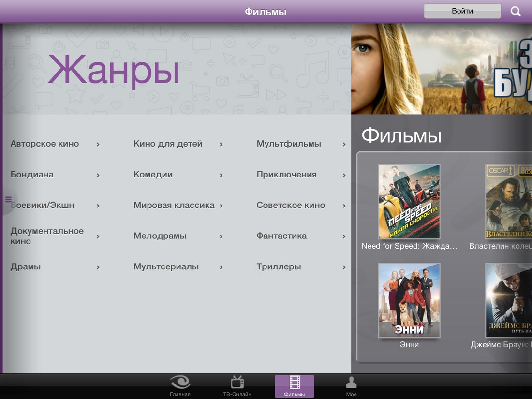This screenshot has width=532, height=399.
Task: Select the Бондиана genre
Action: pos(32,175)
